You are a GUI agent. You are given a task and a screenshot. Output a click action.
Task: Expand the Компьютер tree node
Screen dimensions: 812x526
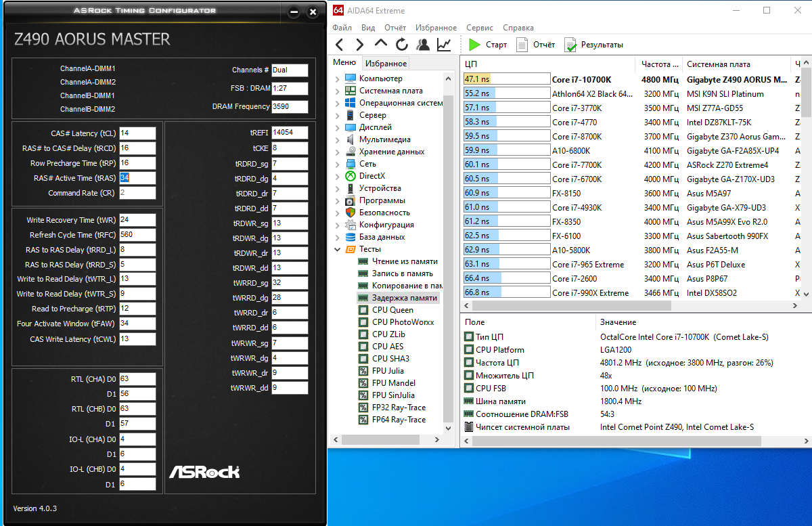(x=337, y=79)
